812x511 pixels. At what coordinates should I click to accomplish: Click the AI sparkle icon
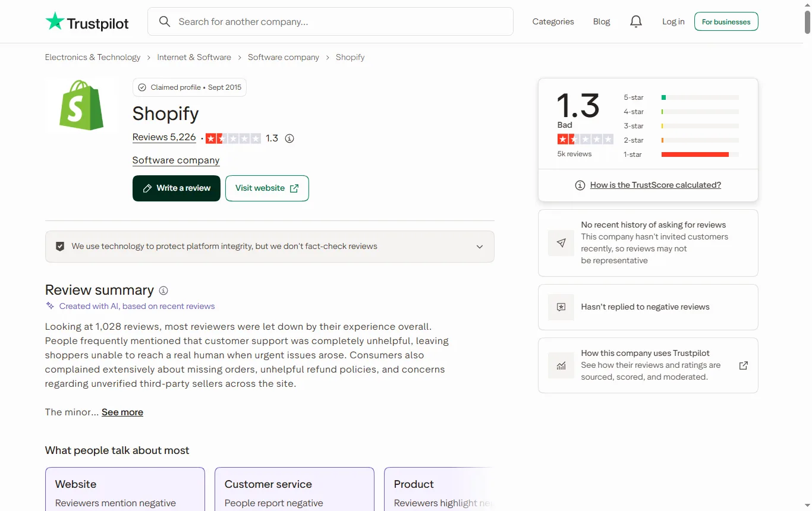click(x=50, y=306)
